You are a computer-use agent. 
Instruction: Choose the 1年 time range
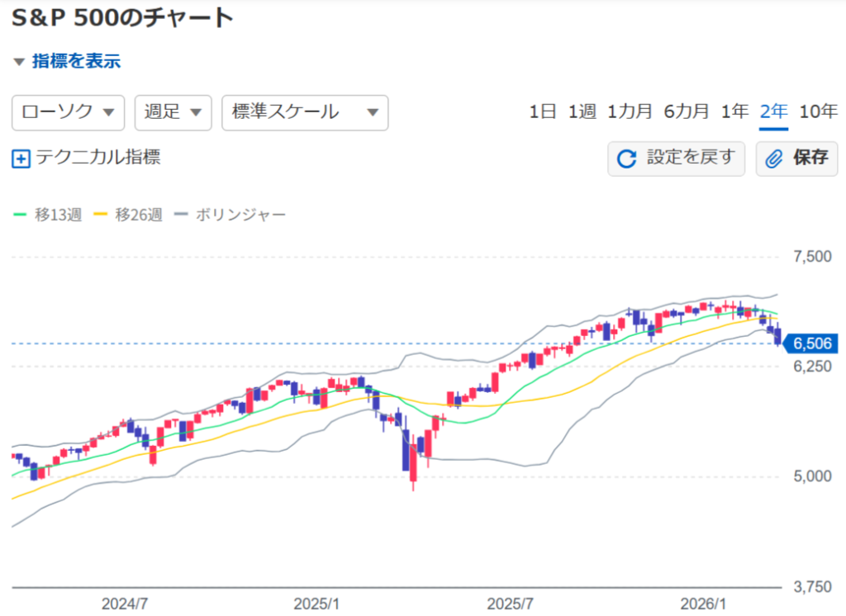[x=734, y=112]
